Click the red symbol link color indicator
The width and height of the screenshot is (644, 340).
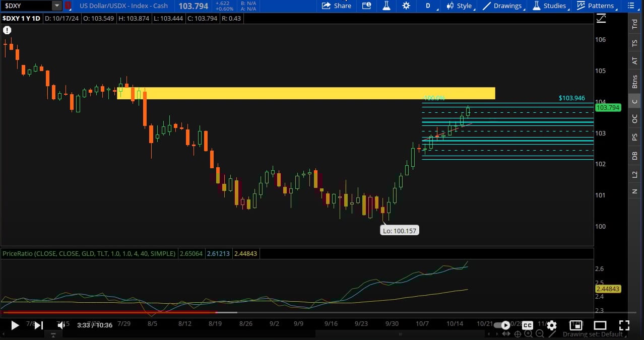pos(68,6)
